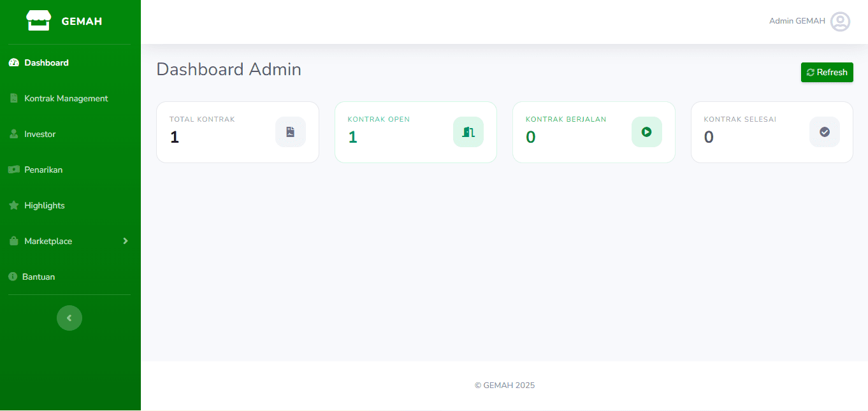
Task: Click the Kontrak Selesai checkmark icon
Action: coord(824,132)
